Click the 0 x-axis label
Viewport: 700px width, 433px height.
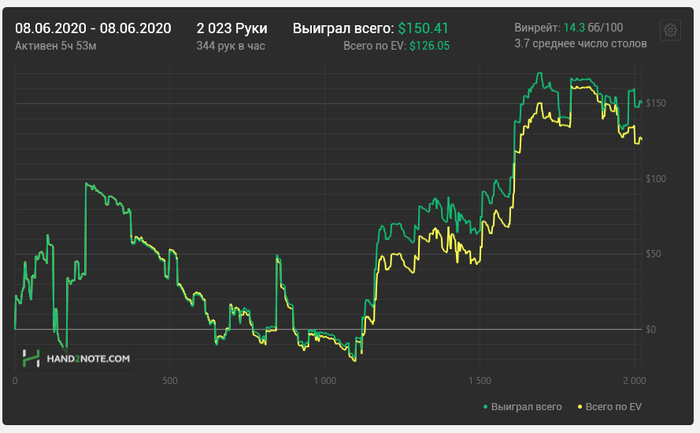(15, 381)
